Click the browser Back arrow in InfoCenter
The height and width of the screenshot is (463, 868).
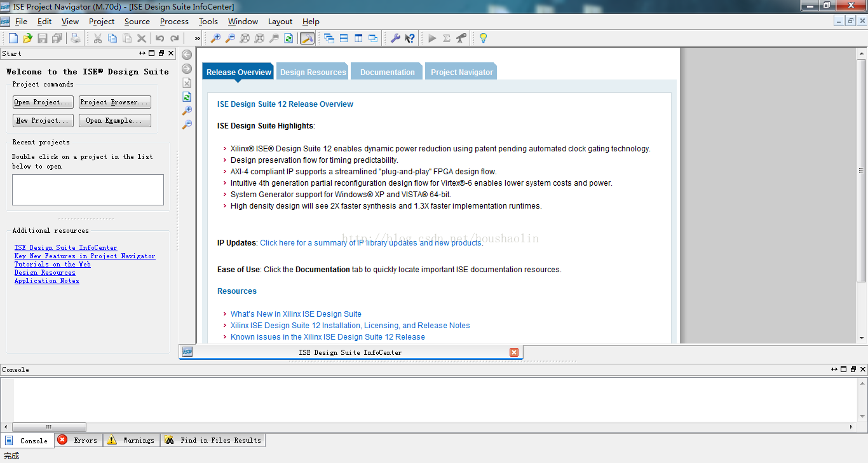coord(187,55)
